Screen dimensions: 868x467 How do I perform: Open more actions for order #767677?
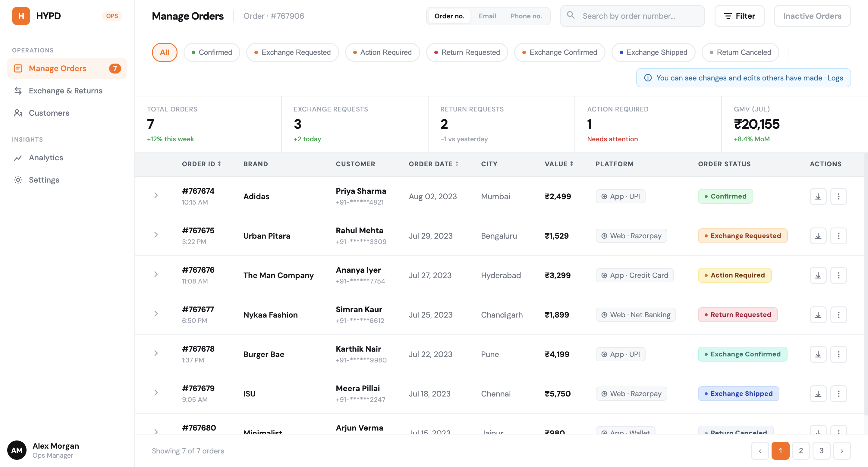(839, 315)
